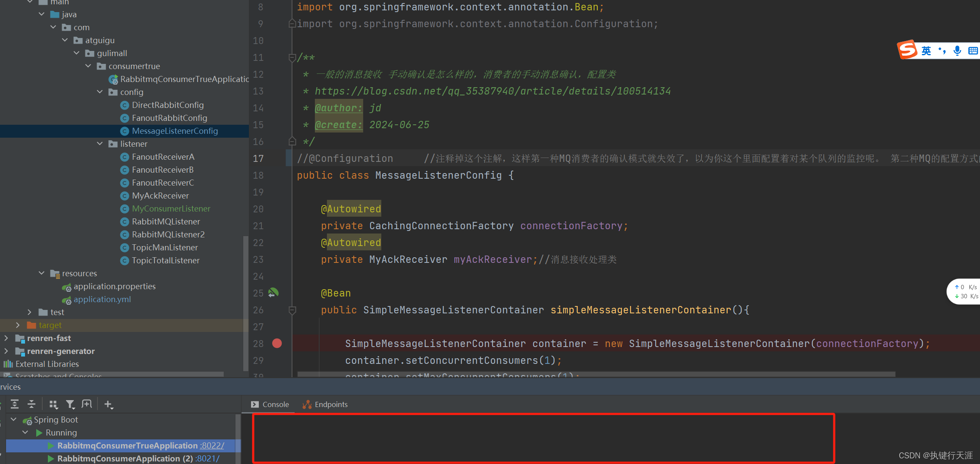The height and width of the screenshot is (464, 980).
Task: Switch to the Endpoints tab
Action: tap(325, 404)
